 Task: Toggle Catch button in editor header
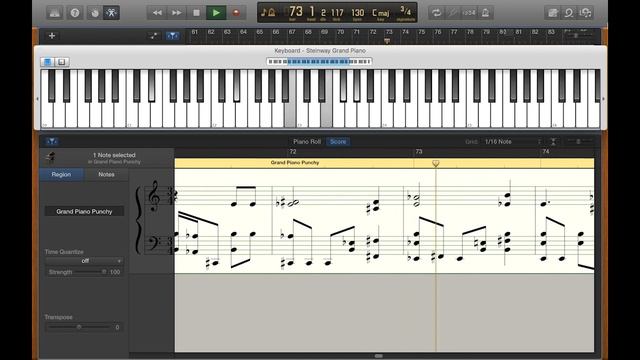[51, 142]
